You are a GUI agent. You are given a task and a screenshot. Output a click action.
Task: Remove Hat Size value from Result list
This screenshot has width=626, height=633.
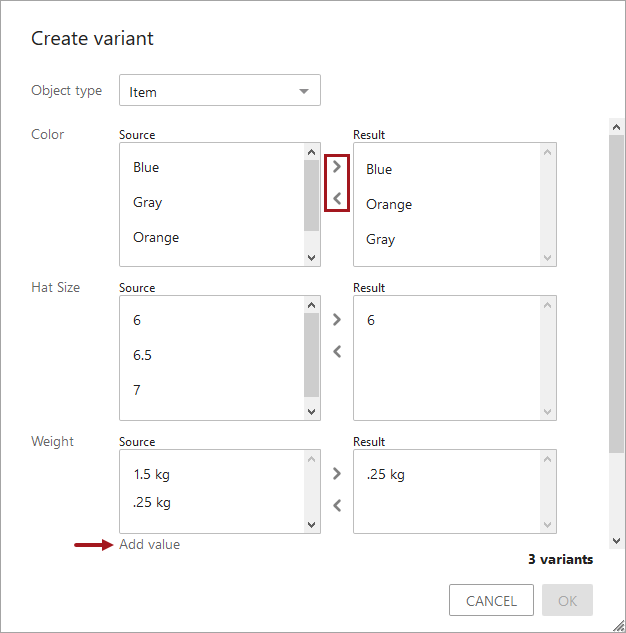click(337, 352)
